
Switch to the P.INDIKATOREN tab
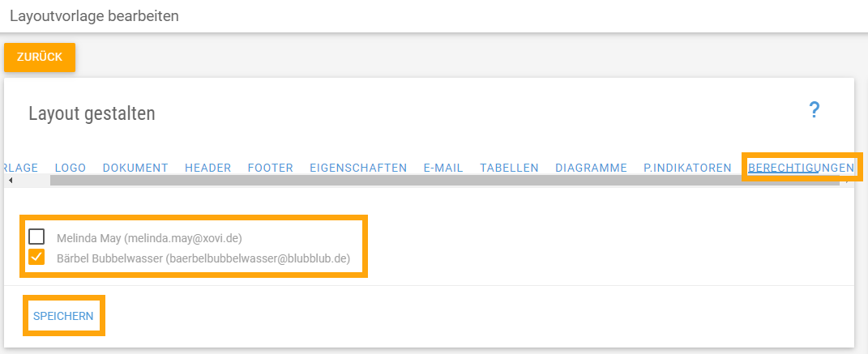(x=687, y=168)
